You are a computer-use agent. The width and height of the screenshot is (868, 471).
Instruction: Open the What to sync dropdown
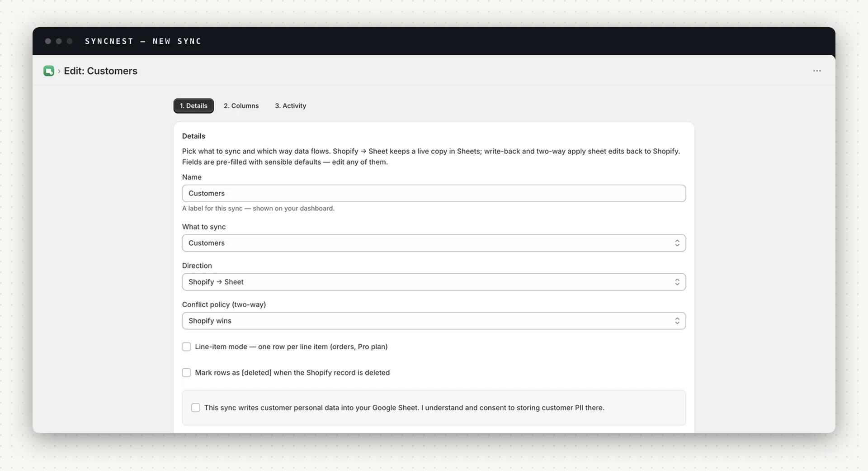tap(434, 243)
